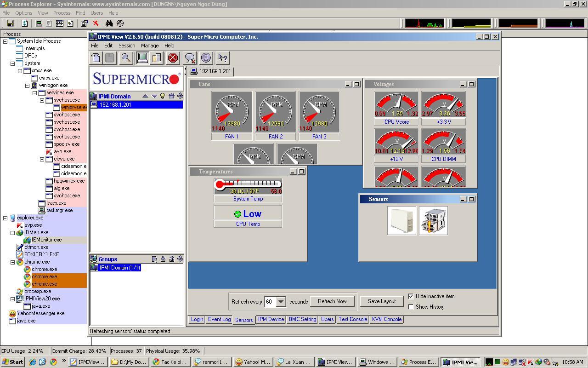
Task: Enable the Show History checkbox
Action: click(x=411, y=307)
